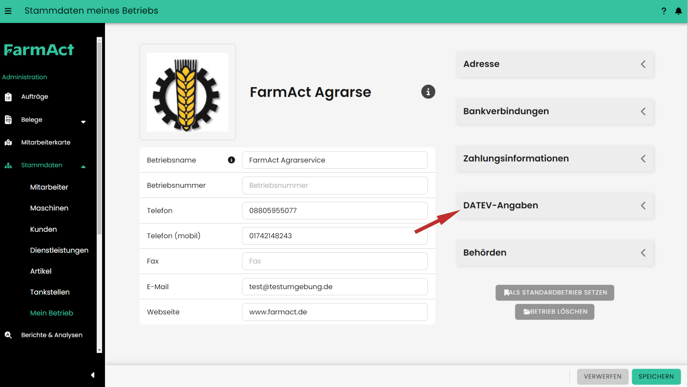Expand the Behörden section chevron

(x=643, y=253)
